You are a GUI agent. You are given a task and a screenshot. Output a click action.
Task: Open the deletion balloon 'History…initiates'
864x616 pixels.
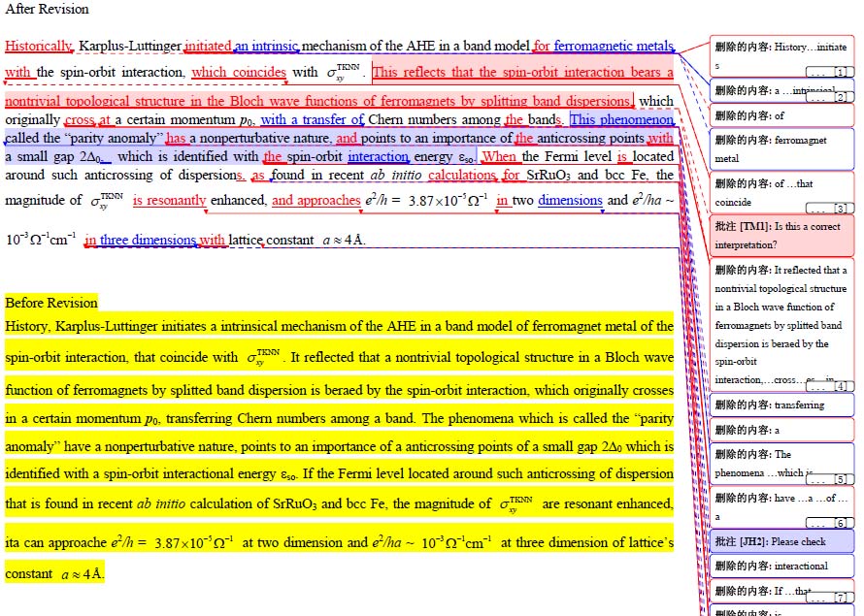coord(781,56)
